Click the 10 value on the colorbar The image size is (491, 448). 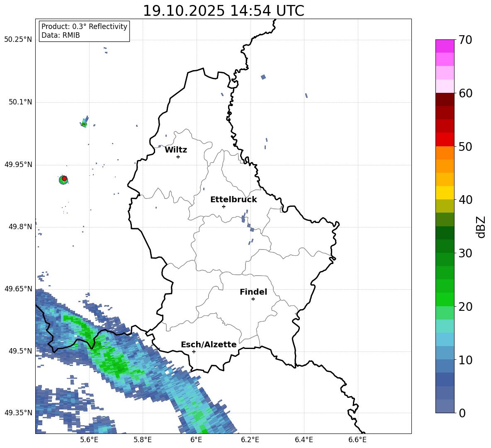(465, 360)
